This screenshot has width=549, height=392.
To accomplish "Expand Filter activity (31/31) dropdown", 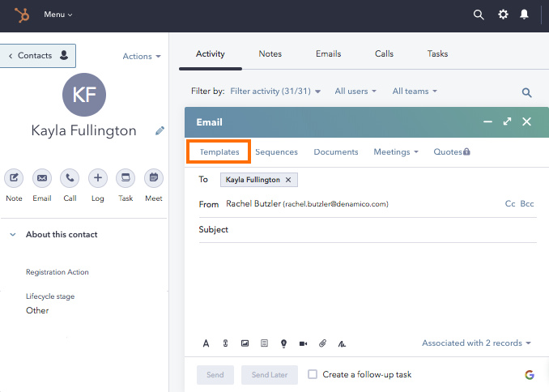I will (x=275, y=91).
